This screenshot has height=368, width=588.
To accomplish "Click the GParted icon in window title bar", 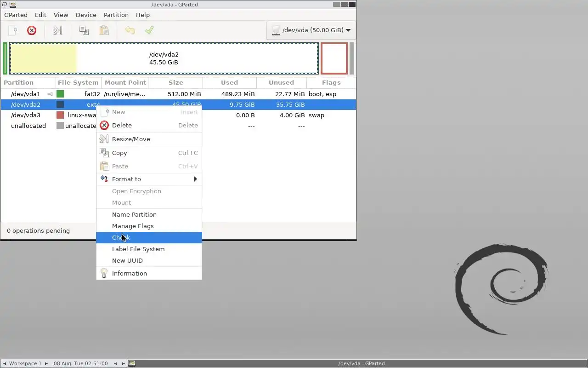I will (13, 5).
